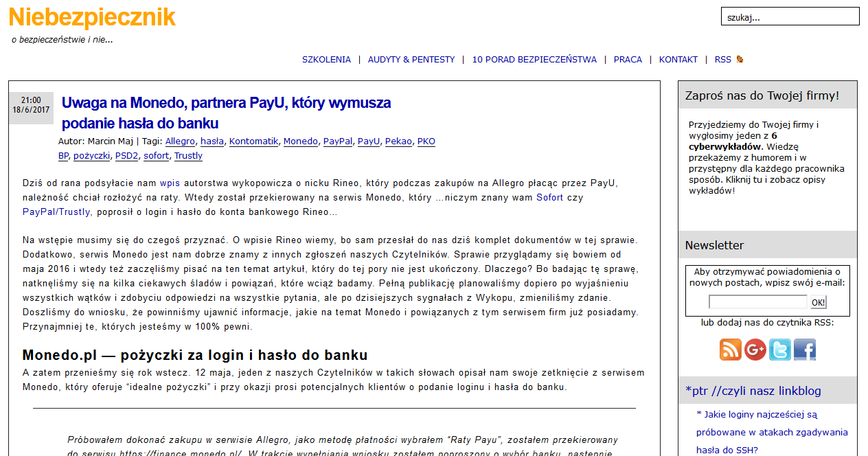Open the Trustly tag
The image size is (868, 456).
click(188, 156)
